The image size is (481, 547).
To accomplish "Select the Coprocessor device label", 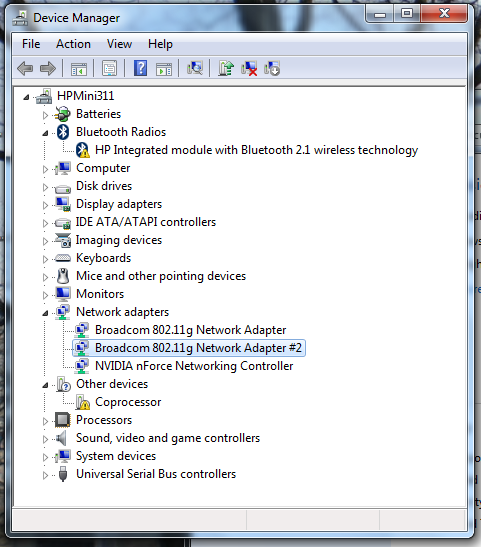I will [x=128, y=402].
